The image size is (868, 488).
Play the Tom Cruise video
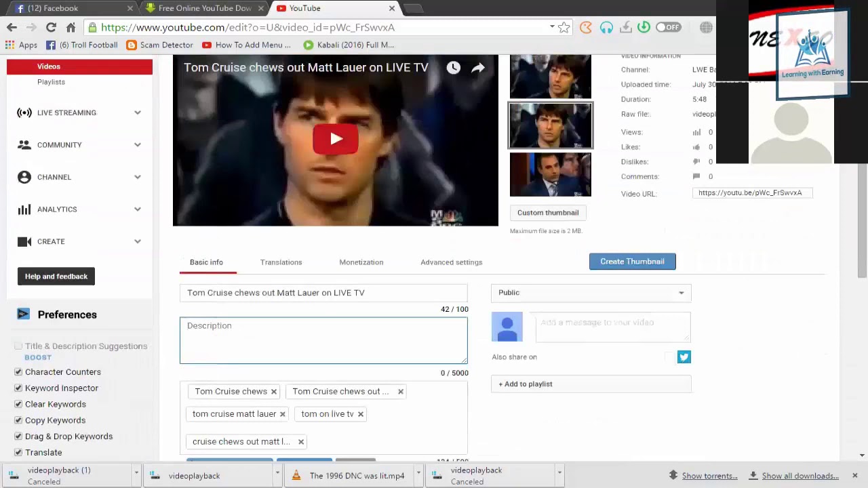336,139
